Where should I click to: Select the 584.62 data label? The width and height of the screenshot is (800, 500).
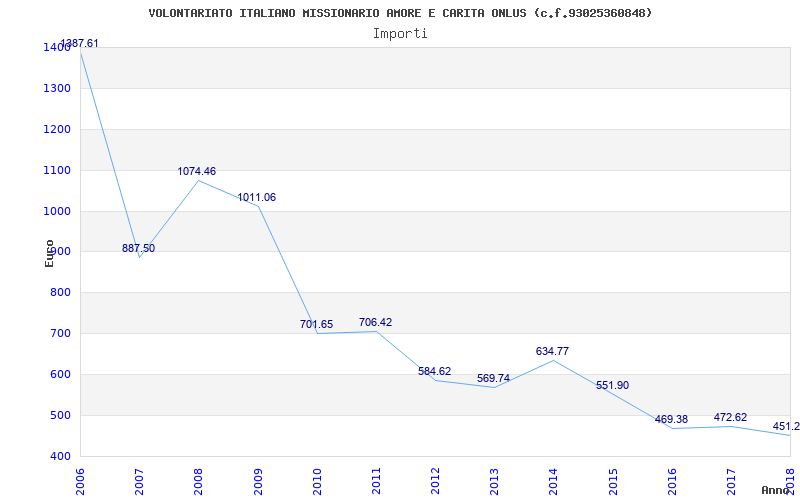point(435,371)
